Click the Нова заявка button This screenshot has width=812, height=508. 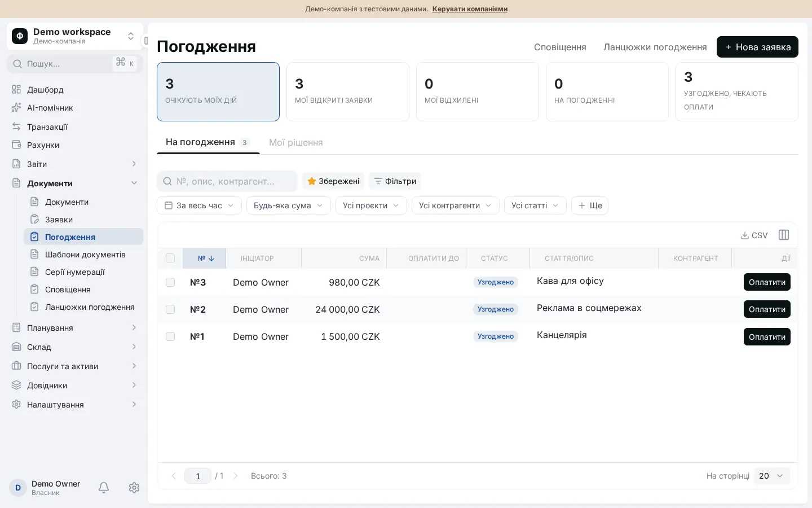[757, 47]
